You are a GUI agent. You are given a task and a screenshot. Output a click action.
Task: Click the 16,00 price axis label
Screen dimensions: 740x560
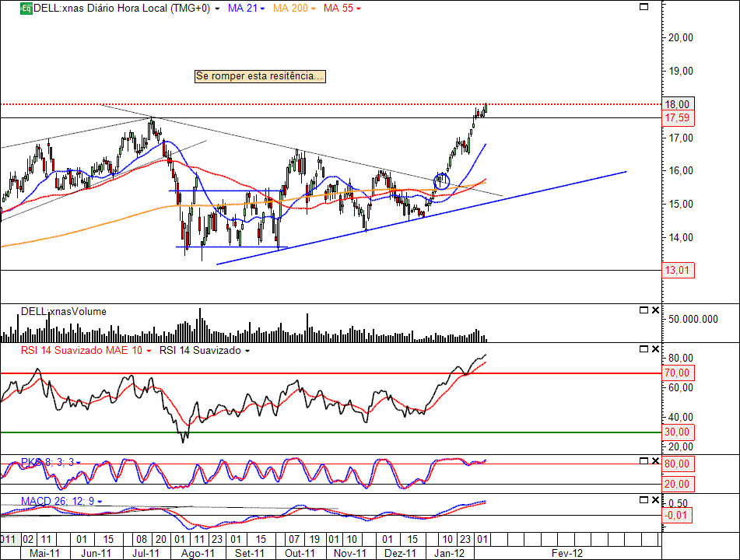coord(681,171)
